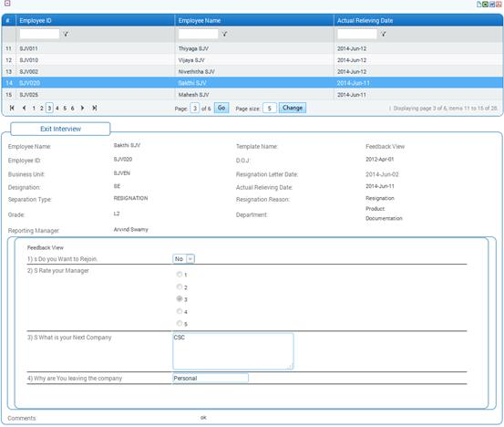The image size is (504, 427).
Task: Click the Change page size button
Action: pyautogui.click(x=293, y=108)
